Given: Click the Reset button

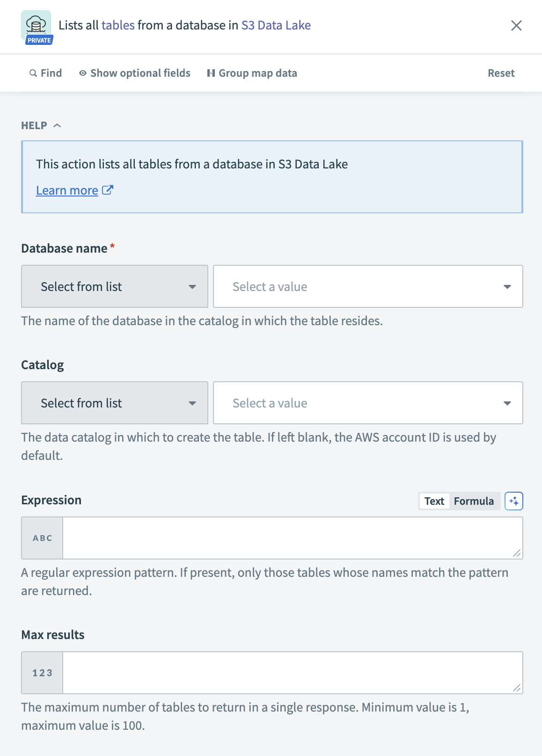Looking at the screenshot, I should click(x=501, y=73).
